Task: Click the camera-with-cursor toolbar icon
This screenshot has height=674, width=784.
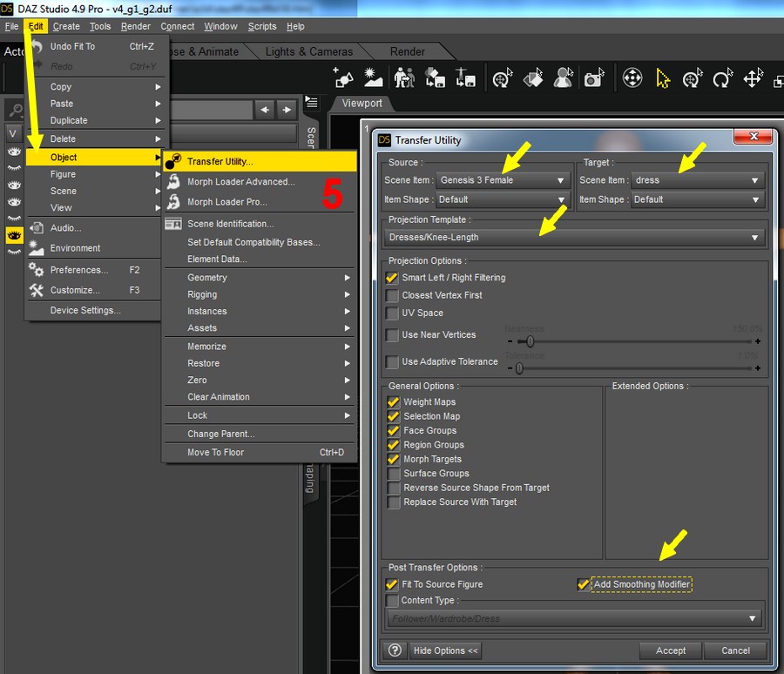Action: [x=594, y=78]
